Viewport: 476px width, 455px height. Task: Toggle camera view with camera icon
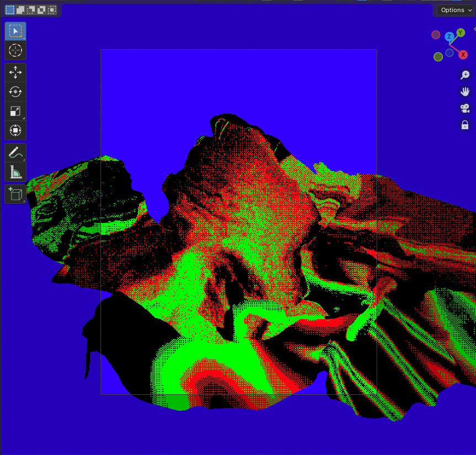[x=465, y=108]
